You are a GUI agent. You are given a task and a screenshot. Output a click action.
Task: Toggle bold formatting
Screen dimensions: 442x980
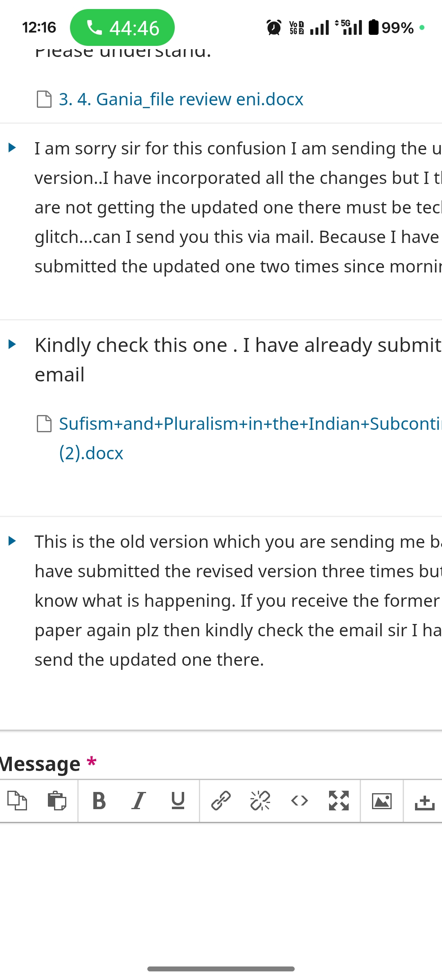99,801
